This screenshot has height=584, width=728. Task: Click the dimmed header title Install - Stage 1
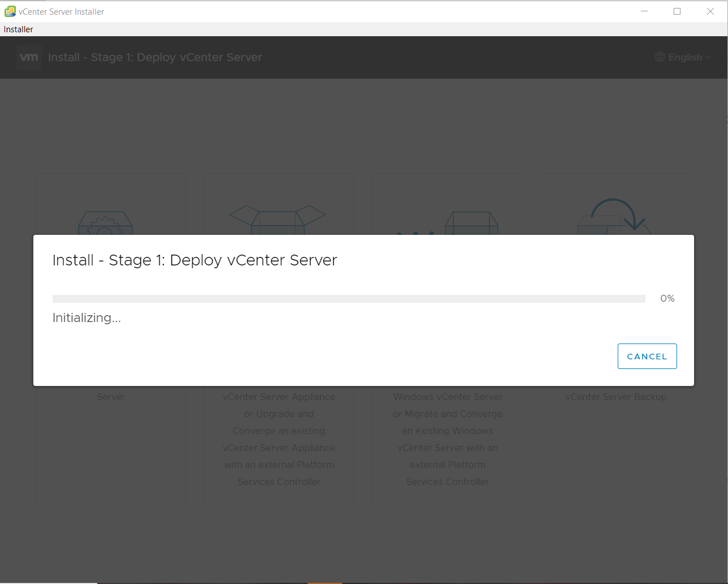click(155, 57)
